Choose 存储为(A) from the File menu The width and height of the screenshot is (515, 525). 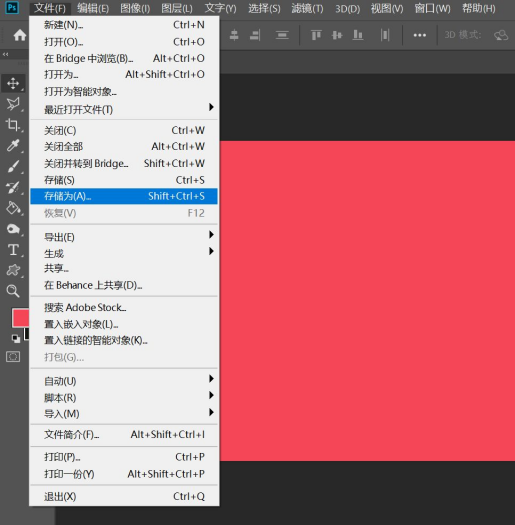click(x=124, y=196)
